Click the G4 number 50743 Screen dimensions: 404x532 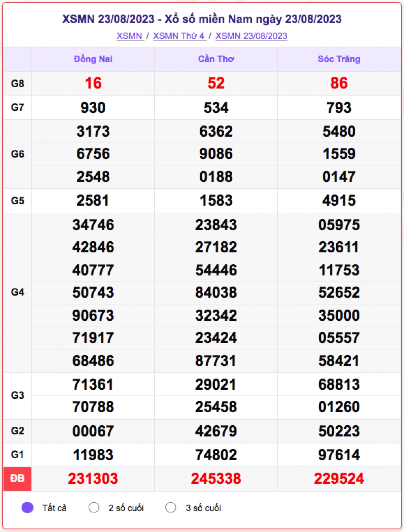pyautogui.click(x=93, y=293)
